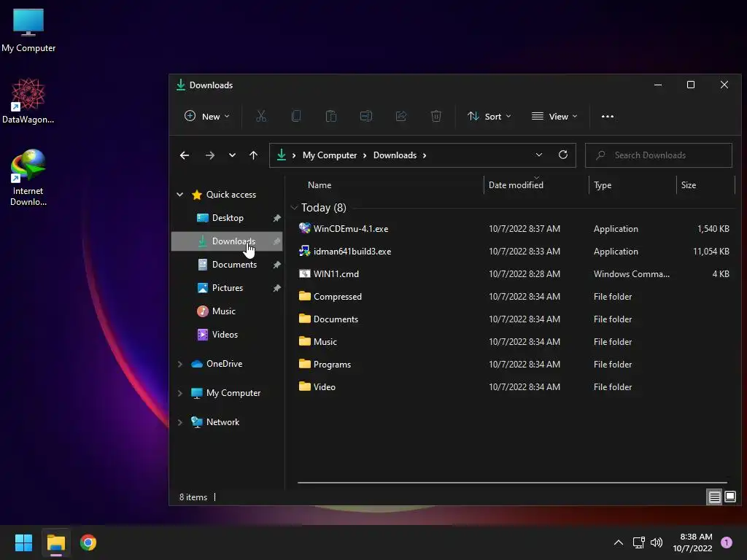
Task: Click the Copy icon in toolbar
Action: [x=296, y=116]
